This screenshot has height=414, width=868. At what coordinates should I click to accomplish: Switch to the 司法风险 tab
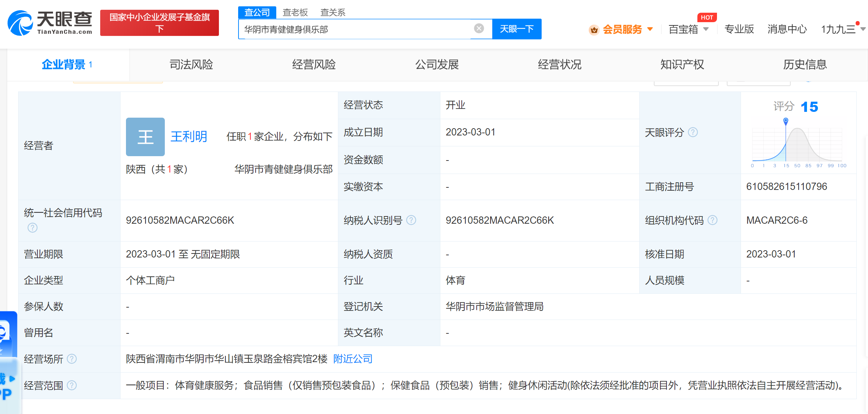[x=191, y=65]
